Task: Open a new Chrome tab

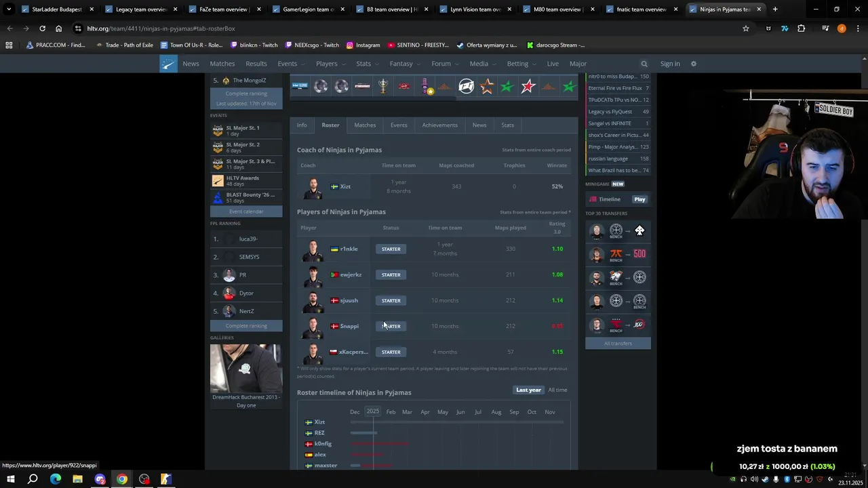Action: [775, 9]
